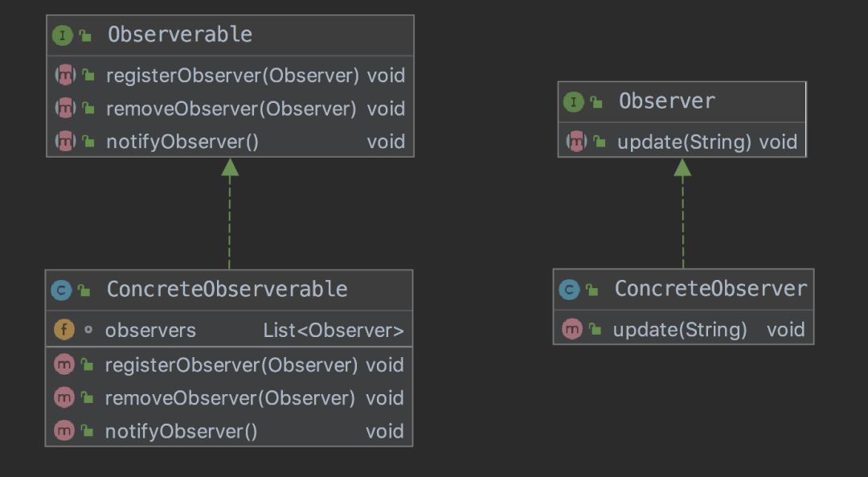This screenshot has width=868, height=477.
Task: Select the observers List<Observer> field row
Action: point(229,330)
